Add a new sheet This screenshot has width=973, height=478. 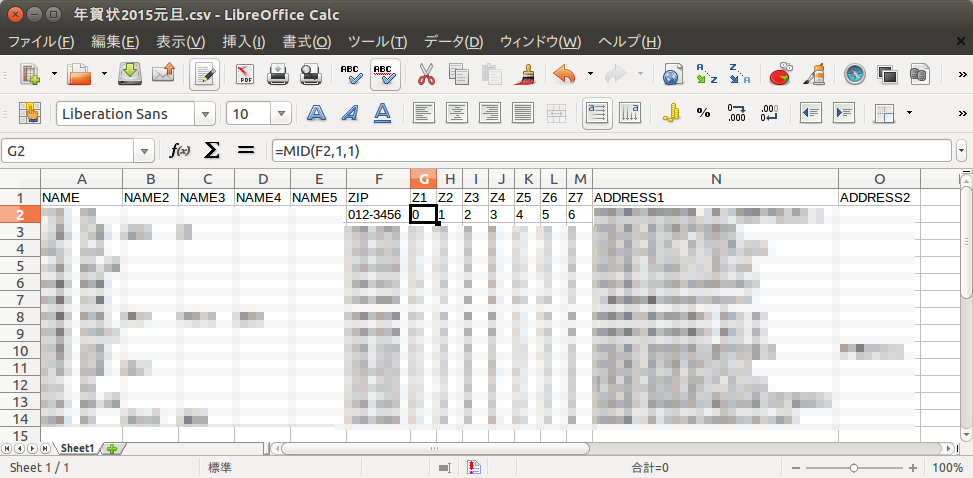[x=114, y=449]
